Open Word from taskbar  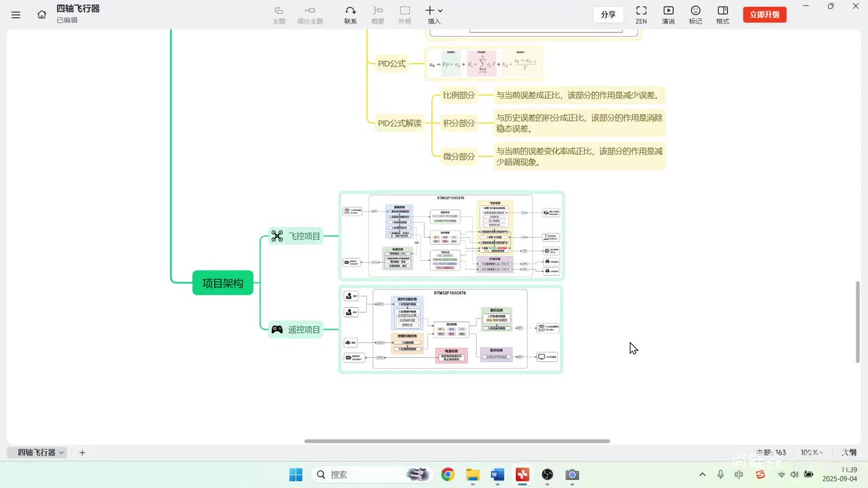tap(497, 474)
